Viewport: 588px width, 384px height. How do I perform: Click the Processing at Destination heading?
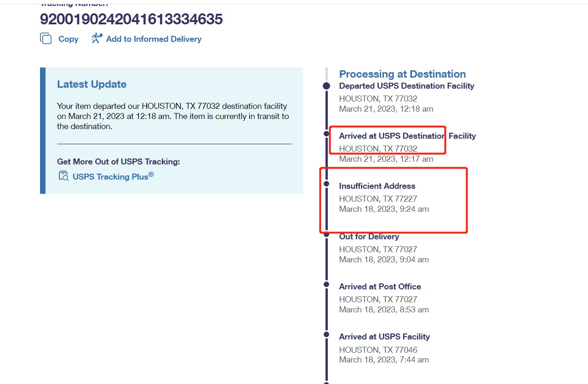pos(402,74)
